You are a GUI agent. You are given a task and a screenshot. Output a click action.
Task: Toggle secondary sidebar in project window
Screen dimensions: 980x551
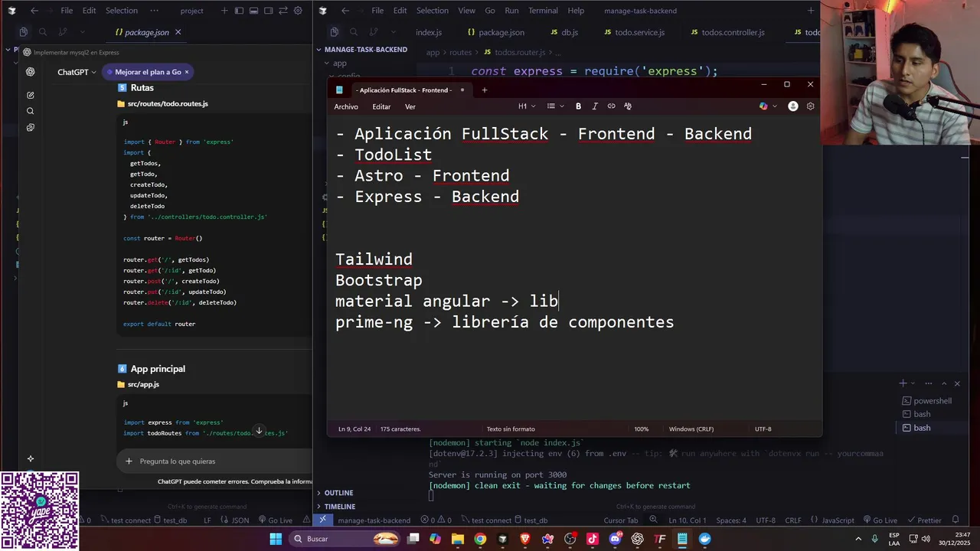(269, 11)
